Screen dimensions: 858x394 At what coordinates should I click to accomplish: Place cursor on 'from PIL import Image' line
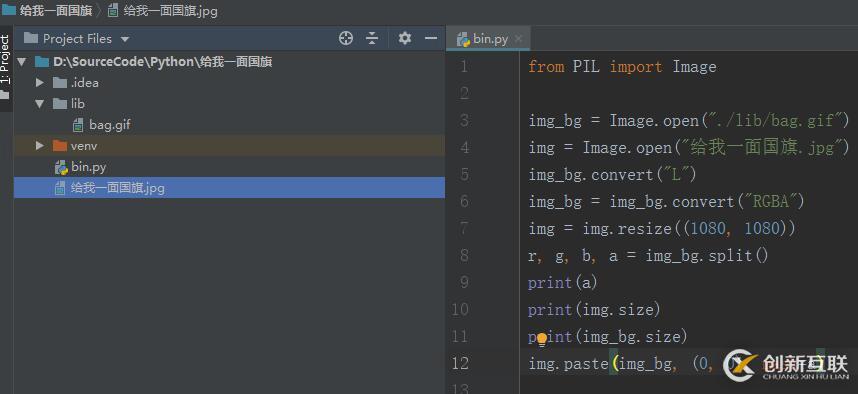[622, 67]
